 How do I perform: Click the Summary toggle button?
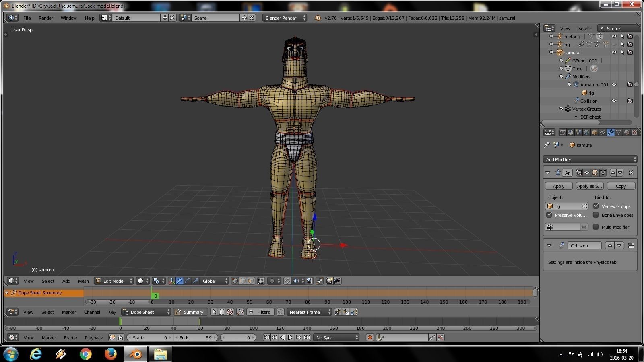coord(190,312)
